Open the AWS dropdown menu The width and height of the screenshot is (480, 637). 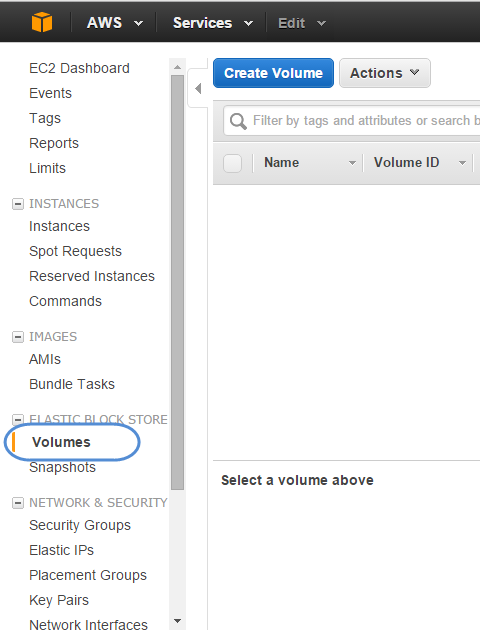pyautogui.click(x=115, y=23)
